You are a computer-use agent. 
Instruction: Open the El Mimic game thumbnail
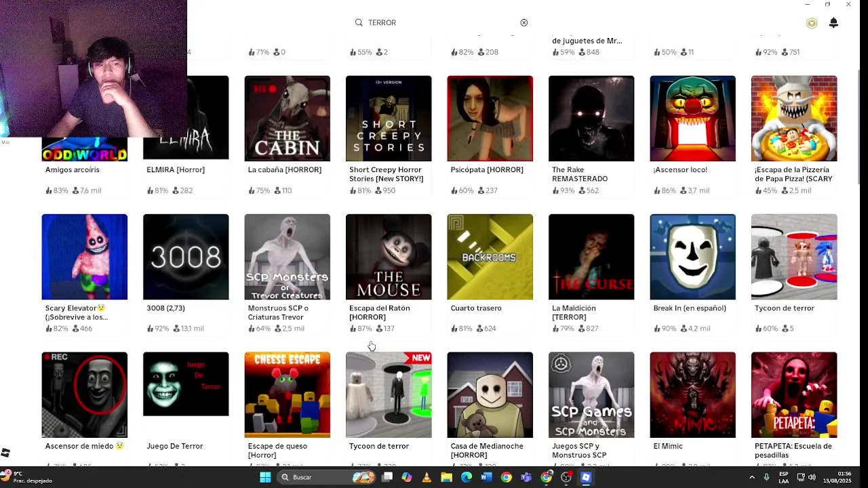[x=692, y=394]
